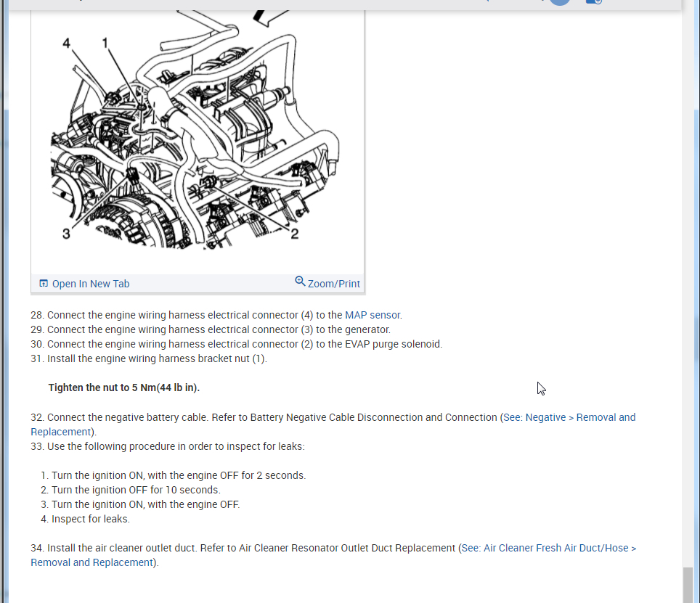The height and width of the screenshot is (603, 700).
Task: Click the magnifier icon beside Zoom/Print
Action: 300,282
